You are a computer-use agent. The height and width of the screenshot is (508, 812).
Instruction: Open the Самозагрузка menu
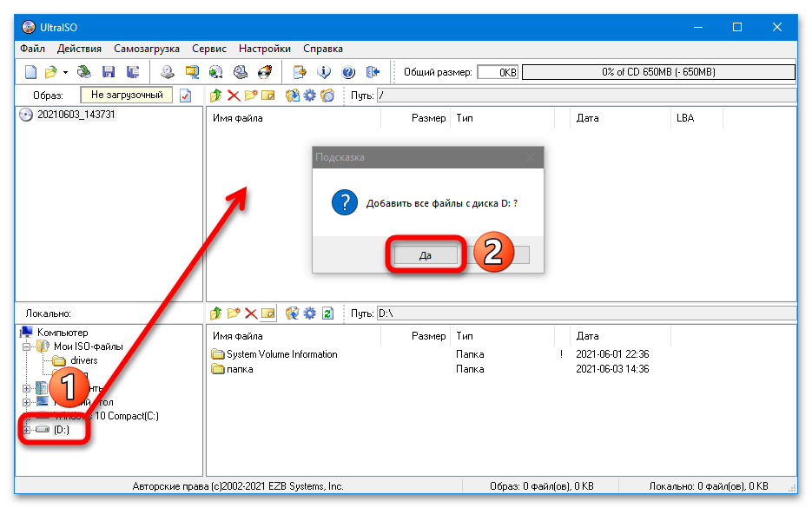[x=146, y=49]
